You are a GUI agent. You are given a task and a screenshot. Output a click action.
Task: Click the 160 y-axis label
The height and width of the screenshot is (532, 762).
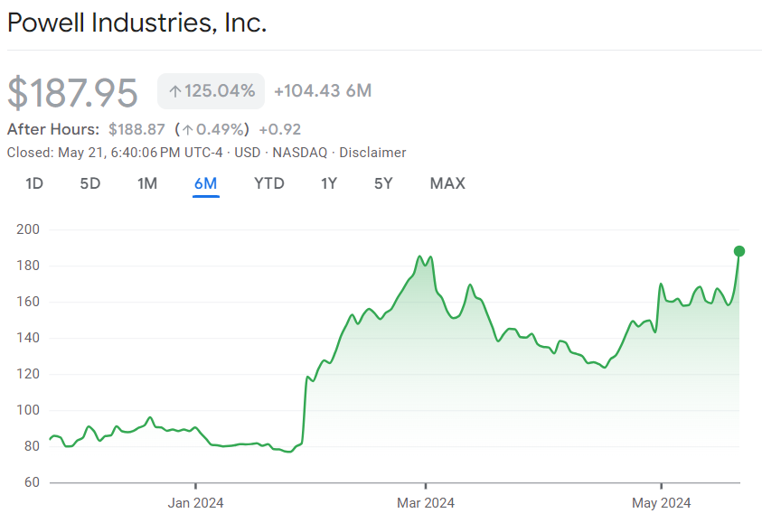[28, 302]
